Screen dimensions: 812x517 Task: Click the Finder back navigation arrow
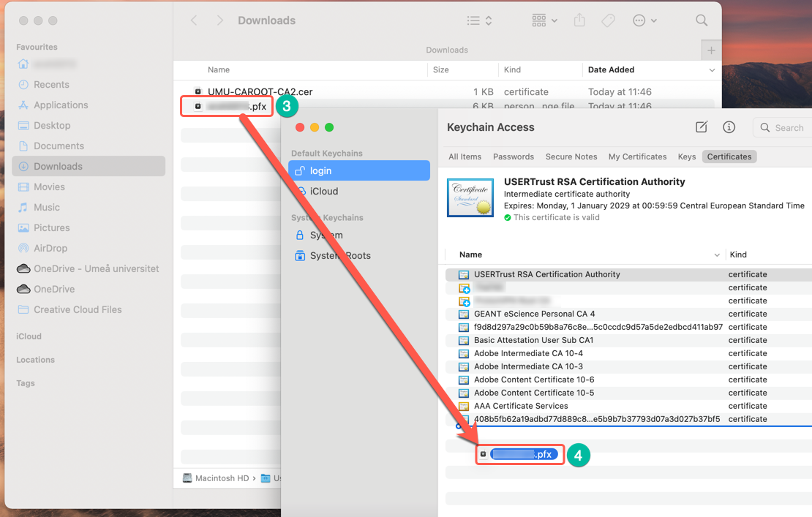194,20
